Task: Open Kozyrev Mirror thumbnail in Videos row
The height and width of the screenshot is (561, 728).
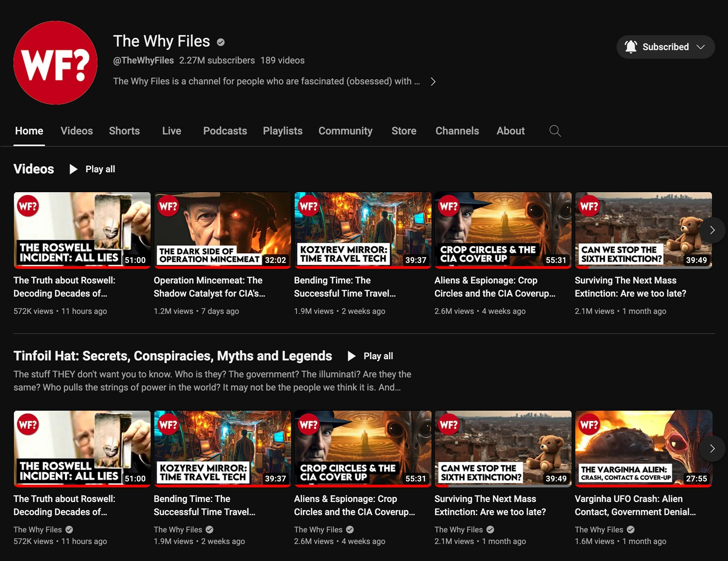Action: point(363,230)
